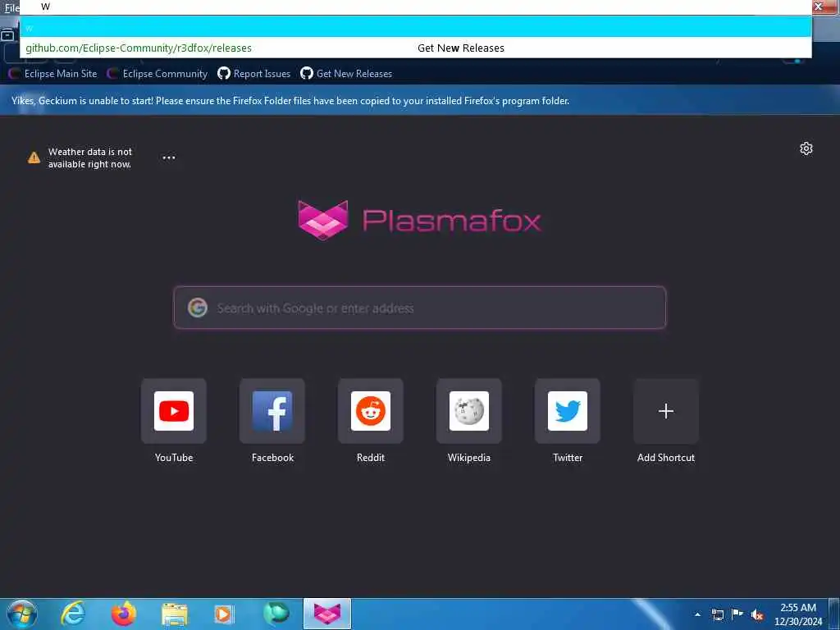Open the Reddit shortcut tile
840x630 pixels.
[371, 411]
